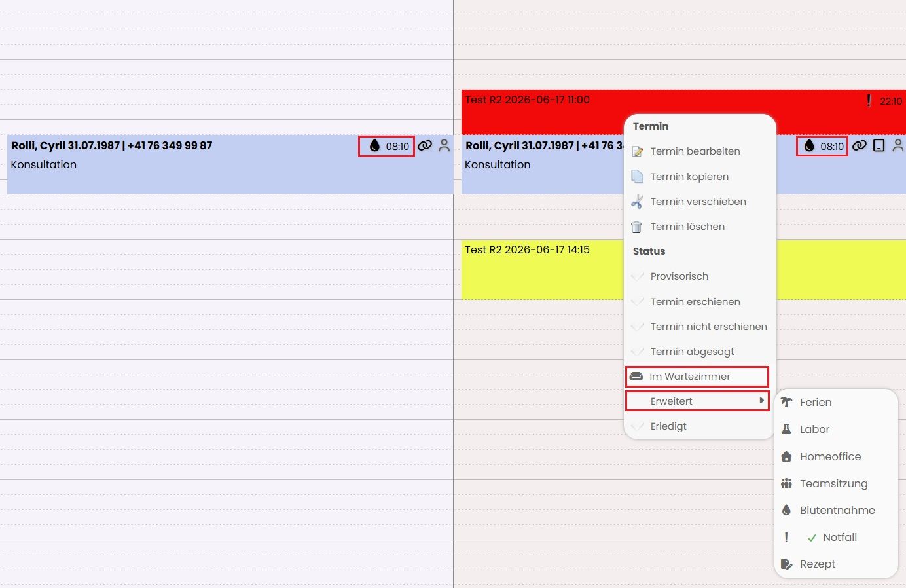Click the link chain icon in right Rolli appointment

click(x=860, y=145)
